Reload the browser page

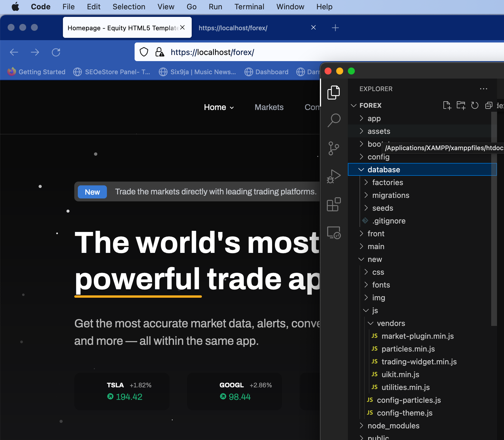(x=56, y=52)
